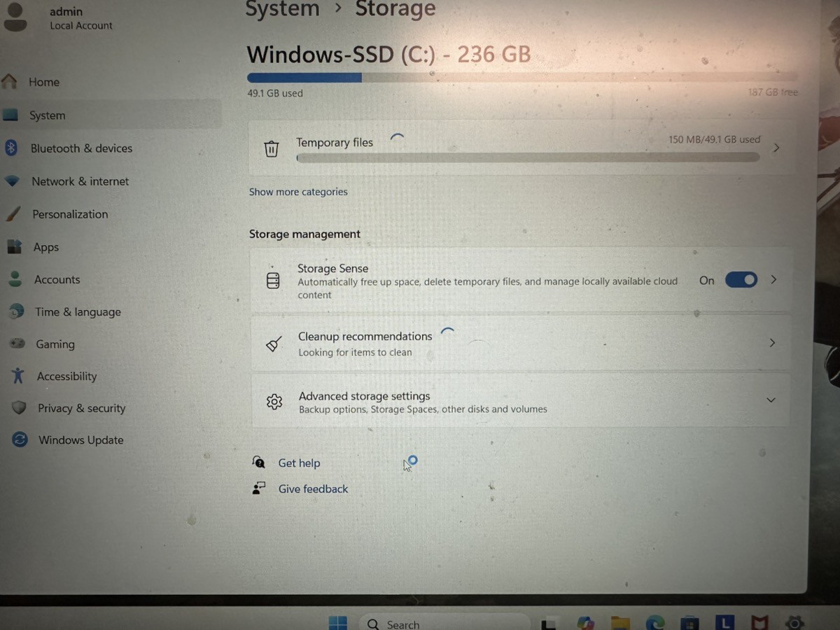The height and width of the screenshot is (630, 840).
Task: Click the Temporary files usage bar
Action: pos(528,157)
